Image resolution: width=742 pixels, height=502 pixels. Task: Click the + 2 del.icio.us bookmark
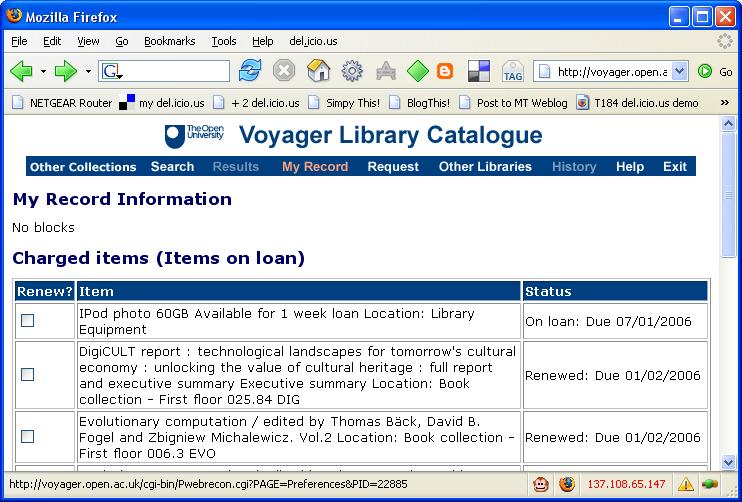coord(256,103)
